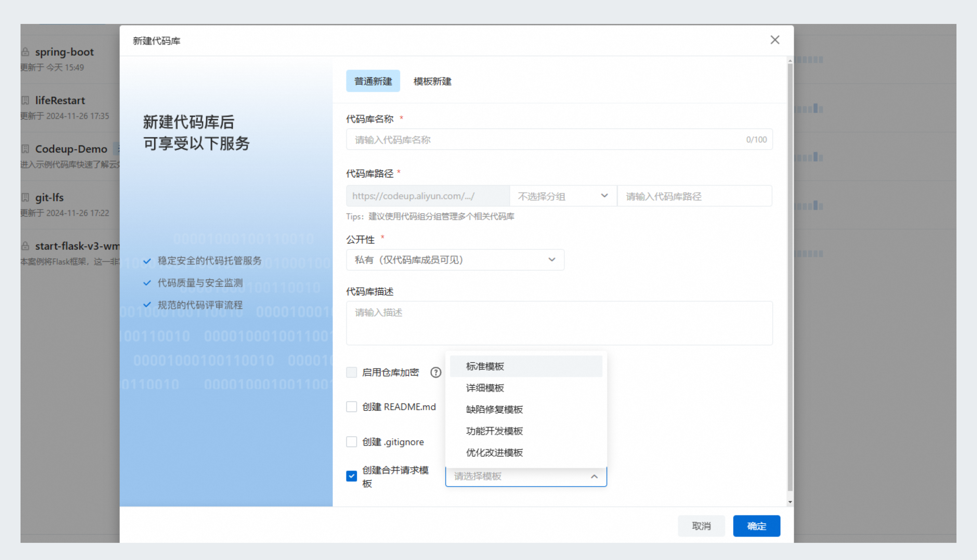Click the 稳定安全的代码托管服务 feature text
Image resolution: width=977 pixels, height=560 pixels.
point(209,261)
